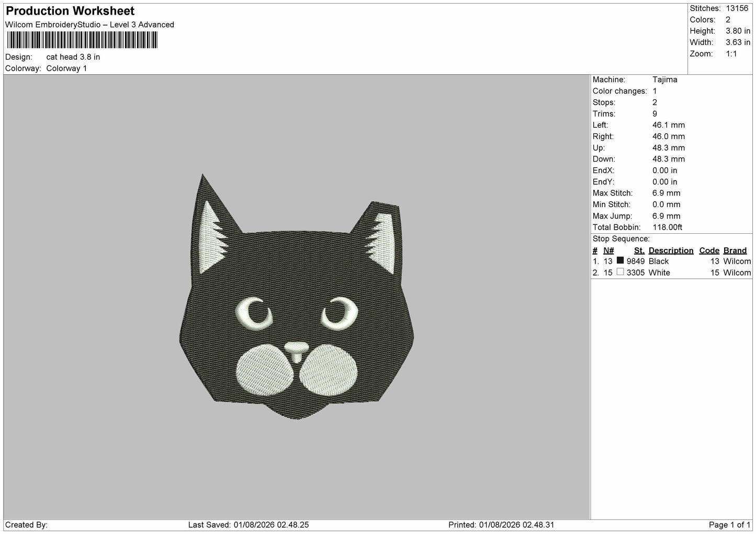
Task: Click the Stops value "2"
Action: 655,103
